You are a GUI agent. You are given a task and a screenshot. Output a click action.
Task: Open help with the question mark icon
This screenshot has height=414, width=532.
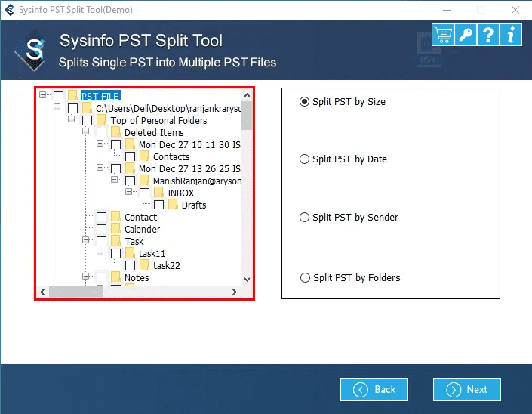[x=488, y=35]
